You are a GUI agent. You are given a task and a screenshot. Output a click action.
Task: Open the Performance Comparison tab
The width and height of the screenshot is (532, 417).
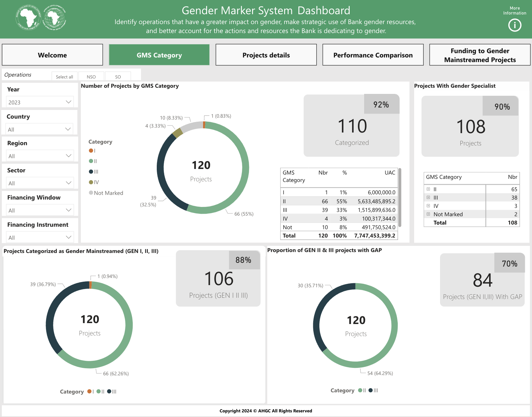(x=373, y=55)
